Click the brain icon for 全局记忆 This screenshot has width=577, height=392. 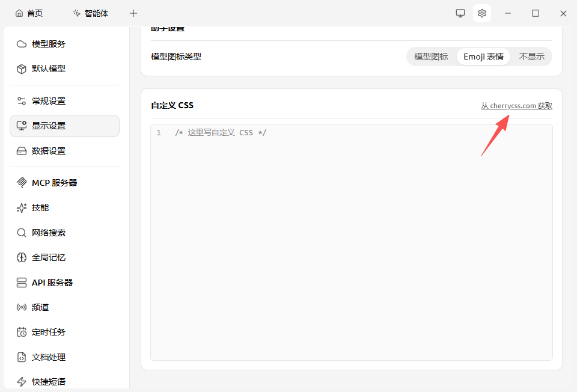coord(22,257)
